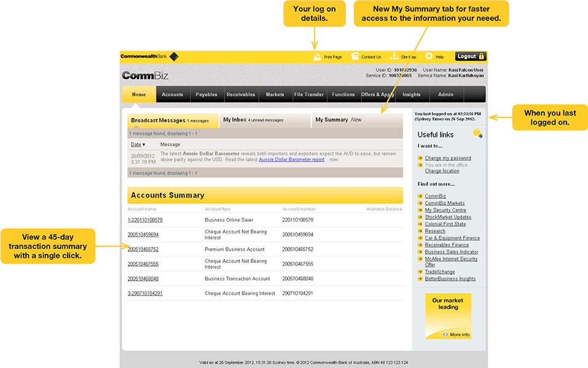Viewport: 588px width, 368px height.
Task: Open the Aussie Dollar Barometer report link
Action: pos(292,160)
